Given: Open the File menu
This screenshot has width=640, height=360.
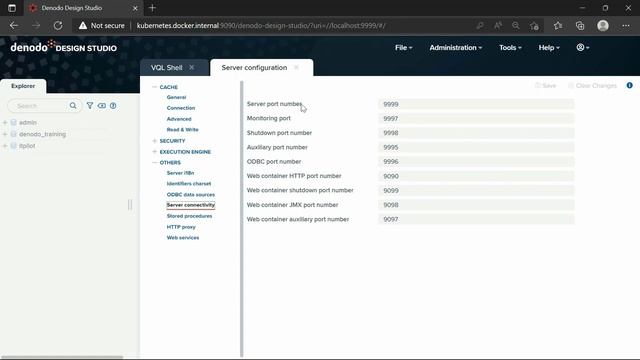Looking at the screenshot, I should click(x=403, y=47).
